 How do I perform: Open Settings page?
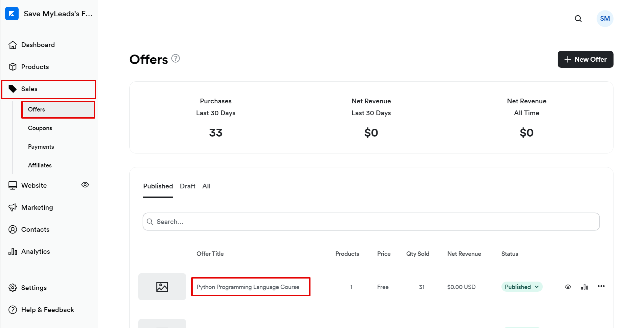click(34, 288)
